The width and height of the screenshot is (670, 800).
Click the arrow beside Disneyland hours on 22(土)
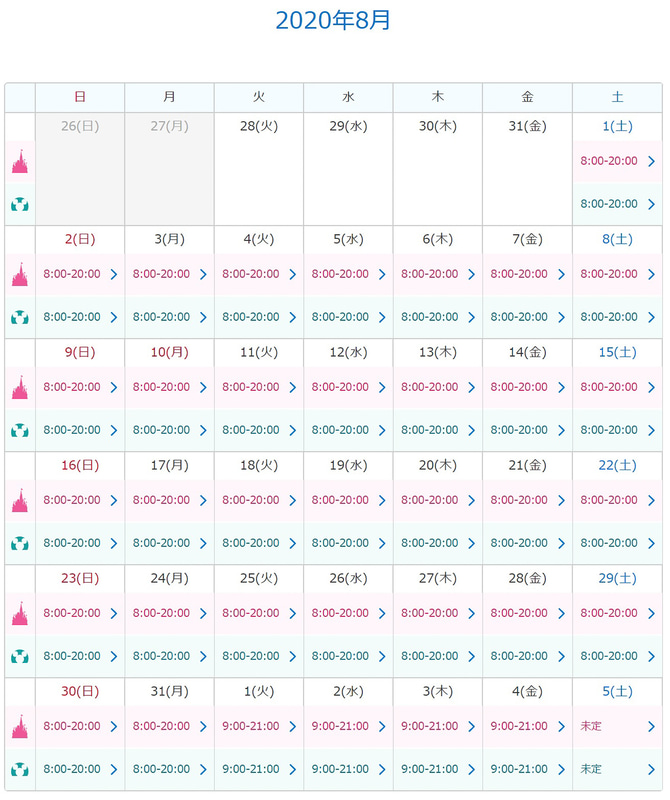tap(651, 500)
